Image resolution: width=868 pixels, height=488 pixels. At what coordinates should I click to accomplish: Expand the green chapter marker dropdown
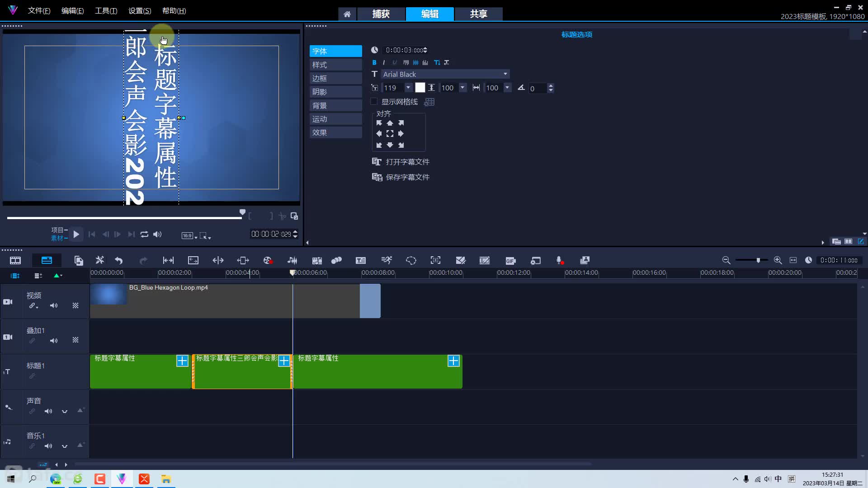[61, 276]
